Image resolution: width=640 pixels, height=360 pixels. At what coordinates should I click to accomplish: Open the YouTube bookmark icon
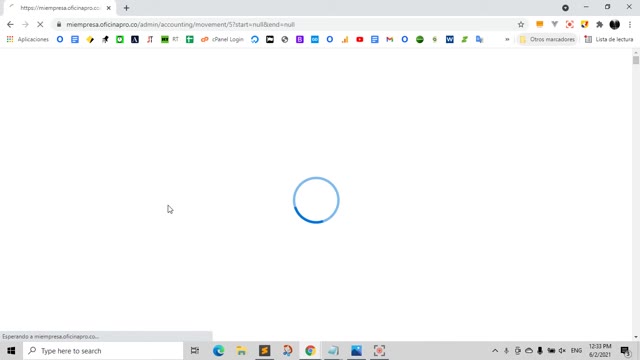[360, 40]
